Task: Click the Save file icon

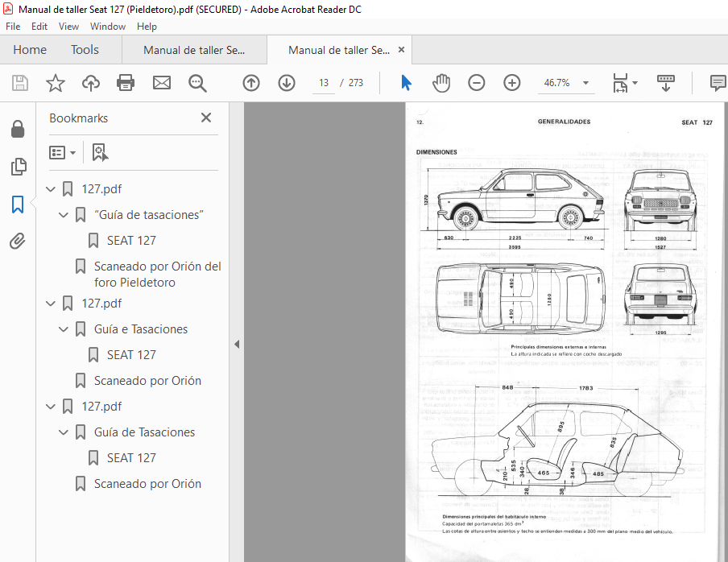Action: [20, 83]
